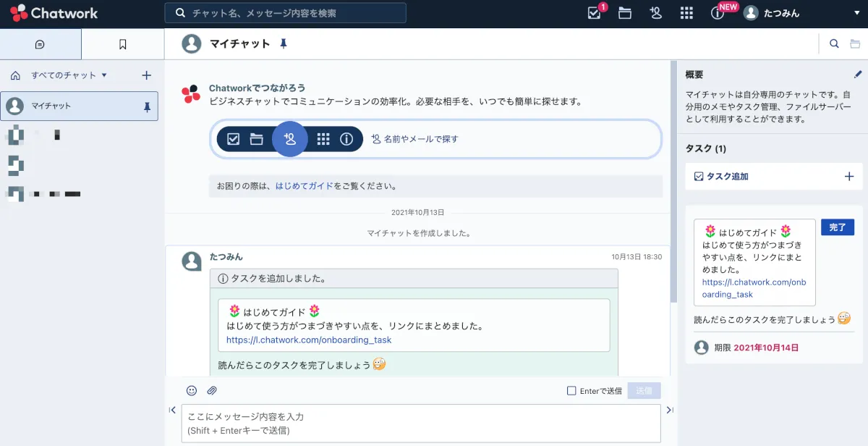Switch to the chat list tab

click(x=41, y=44)
